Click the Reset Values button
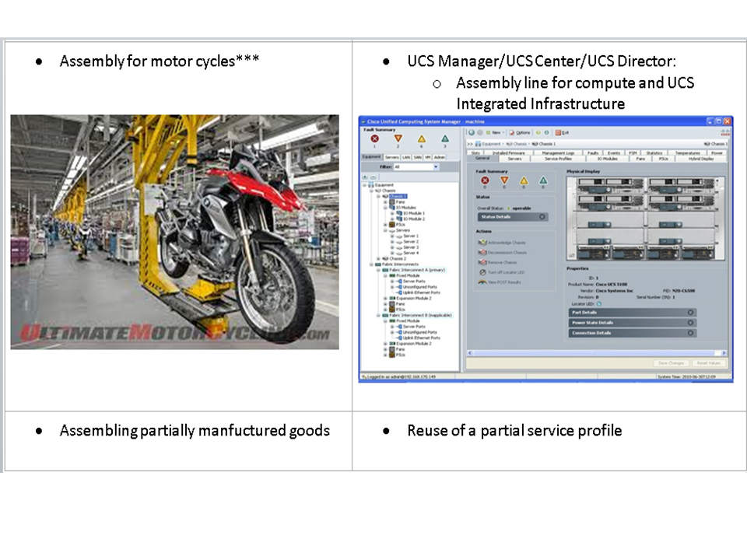The image size is (747, 560). pyautogui.click(x=708, y=362)
